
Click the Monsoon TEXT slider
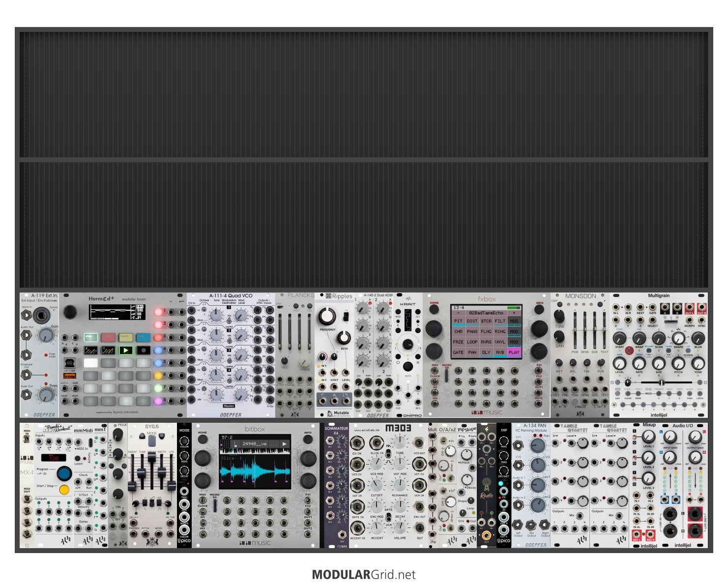(604, 329)
